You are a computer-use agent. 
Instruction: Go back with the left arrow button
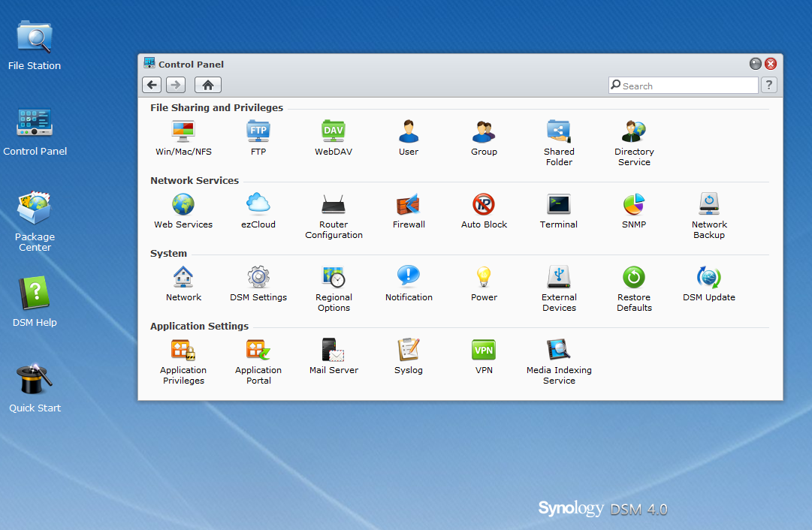(152, 85)
